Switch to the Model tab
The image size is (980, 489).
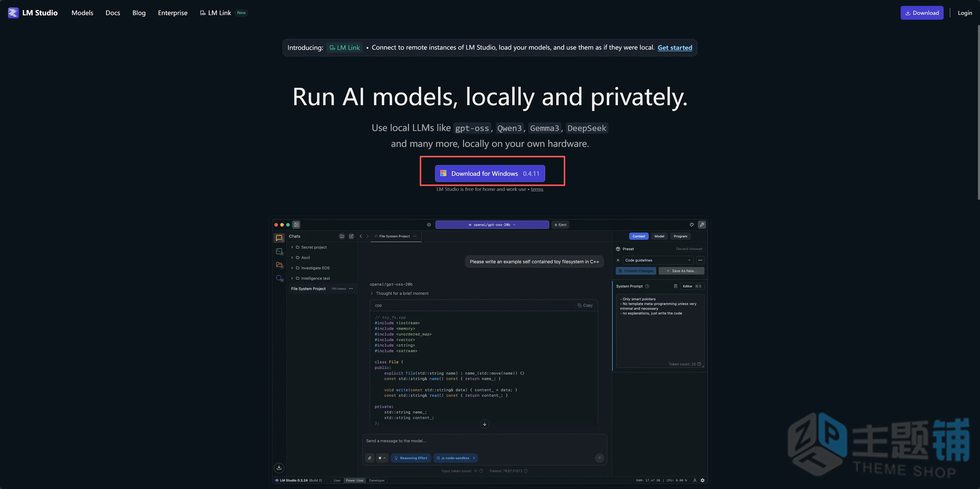pos(659,236)
